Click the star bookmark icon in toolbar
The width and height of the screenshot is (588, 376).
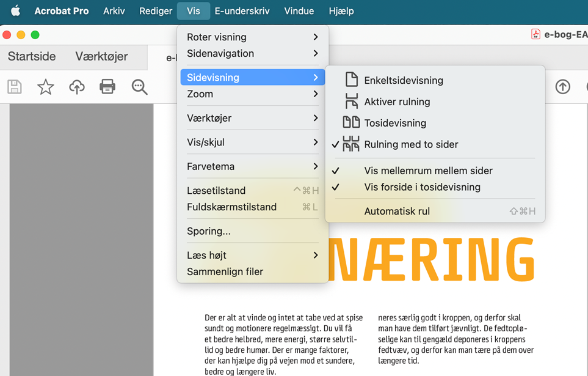(x=46, y=87)
